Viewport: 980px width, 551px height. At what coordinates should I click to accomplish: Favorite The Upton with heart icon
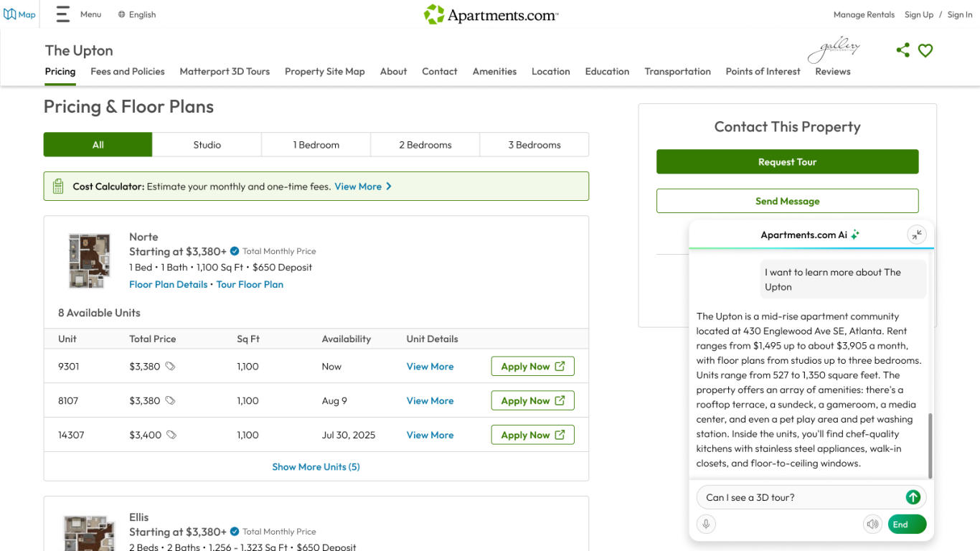click(925, 50)
